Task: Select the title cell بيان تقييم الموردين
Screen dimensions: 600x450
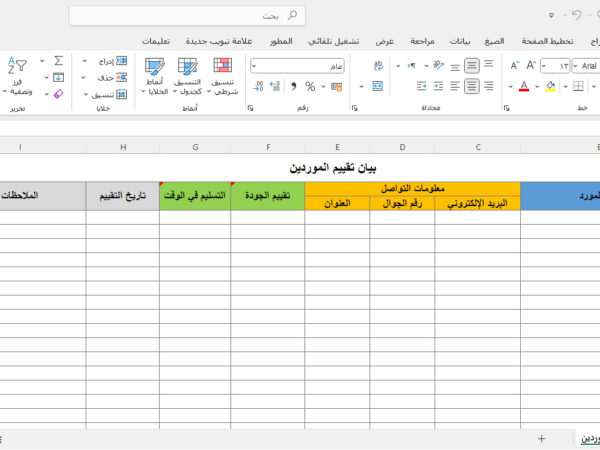Action: tap(333, 168)
